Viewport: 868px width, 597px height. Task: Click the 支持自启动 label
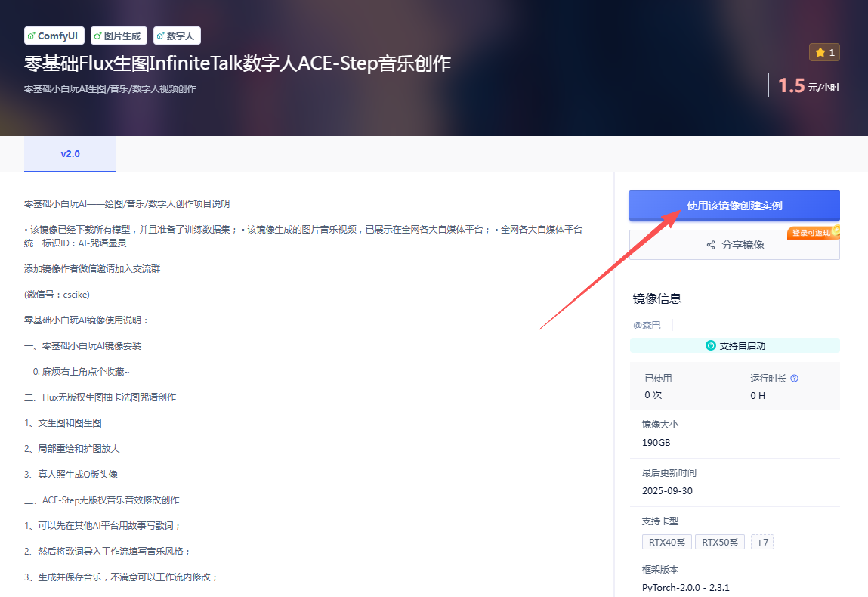[x=743, y=345]
